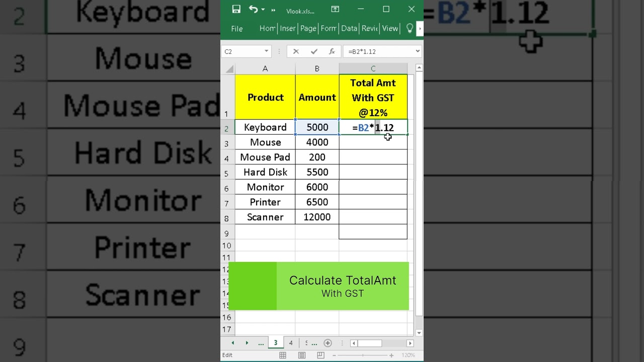Click the Mouse Pad cell
This screenshot has width=644, height=362.
pos(265,157)
